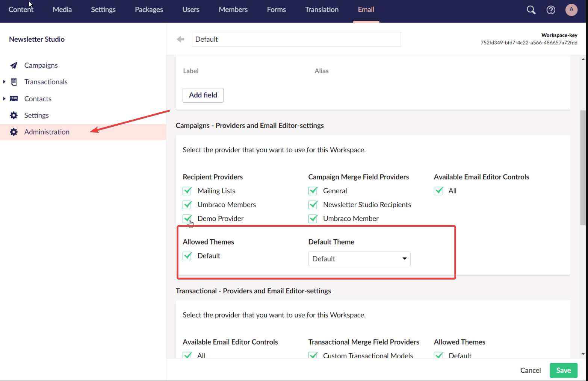588x381 pixels.
Task: Select Campaigns in the sidebar tree
Action: click(41, 65)
